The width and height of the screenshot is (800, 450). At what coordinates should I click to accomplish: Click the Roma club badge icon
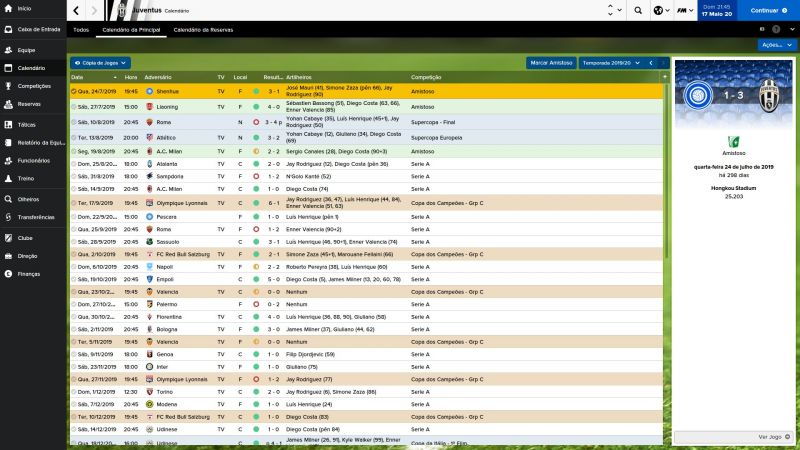tap(149, 121)
